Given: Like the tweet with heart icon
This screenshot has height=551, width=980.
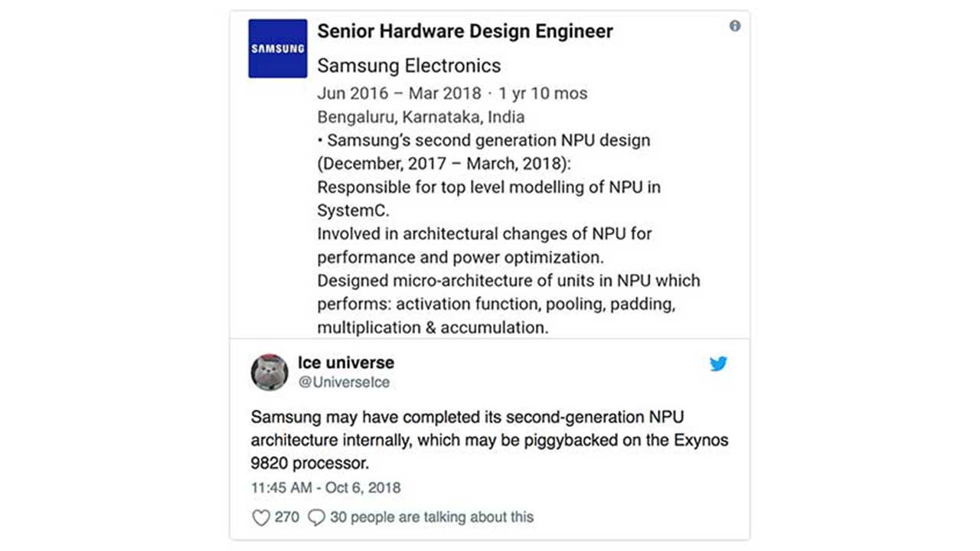Looking at the screenshot, I should [x=261, y=517].
